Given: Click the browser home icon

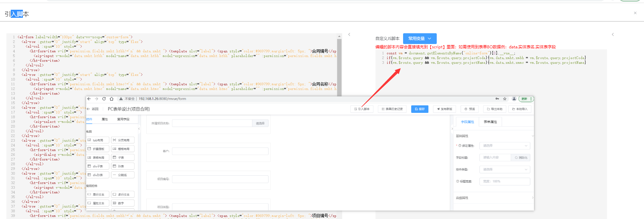Looking at the screenshot, I should coord(111,99).
